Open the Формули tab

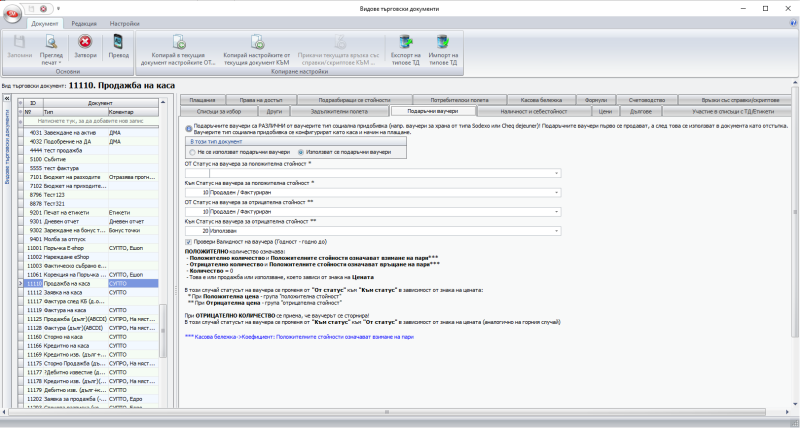click(596, 100)
